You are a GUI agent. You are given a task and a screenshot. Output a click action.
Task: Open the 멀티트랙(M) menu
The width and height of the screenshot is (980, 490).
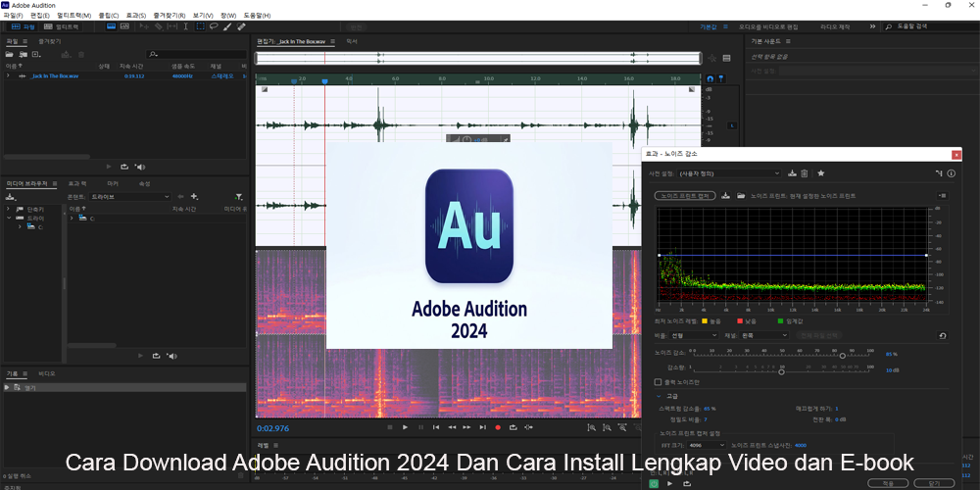click(73, 15)
